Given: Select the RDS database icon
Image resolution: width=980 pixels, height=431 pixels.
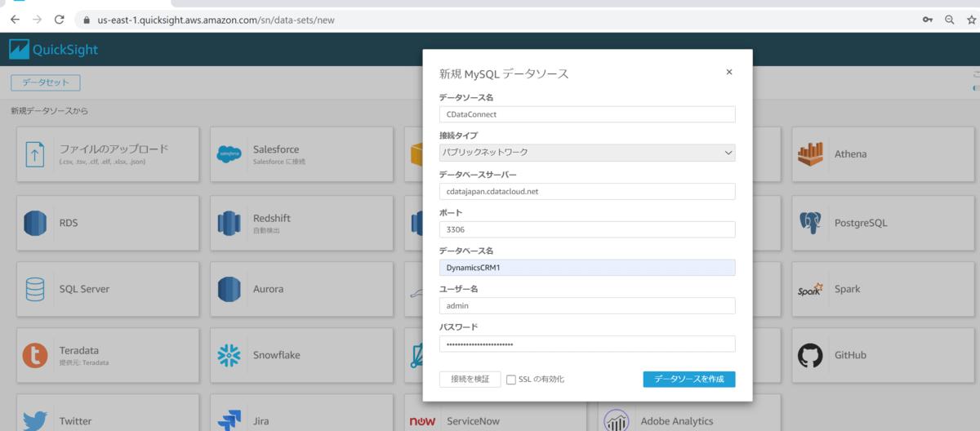Looking at the screenshot, I should tap(35, 222).
